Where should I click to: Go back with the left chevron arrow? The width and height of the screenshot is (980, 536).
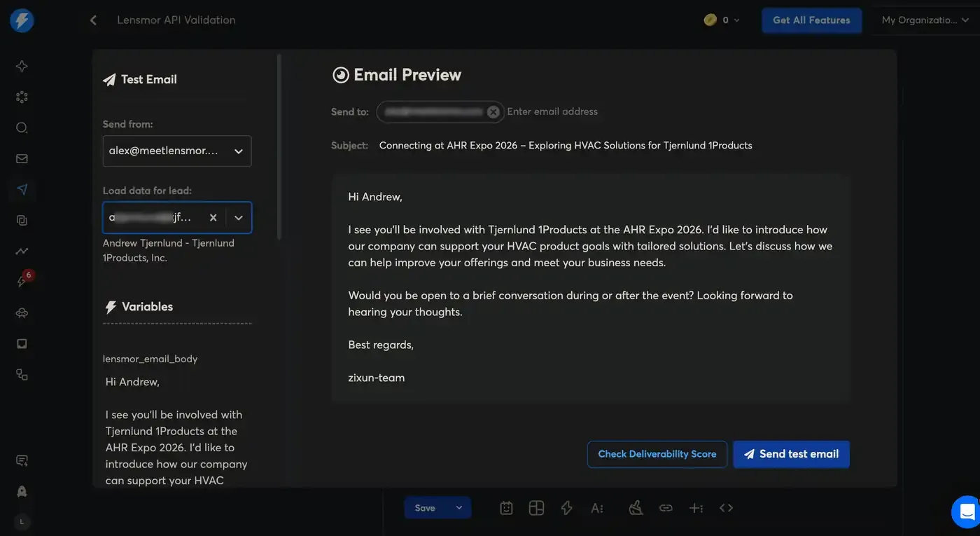(93, 20)
